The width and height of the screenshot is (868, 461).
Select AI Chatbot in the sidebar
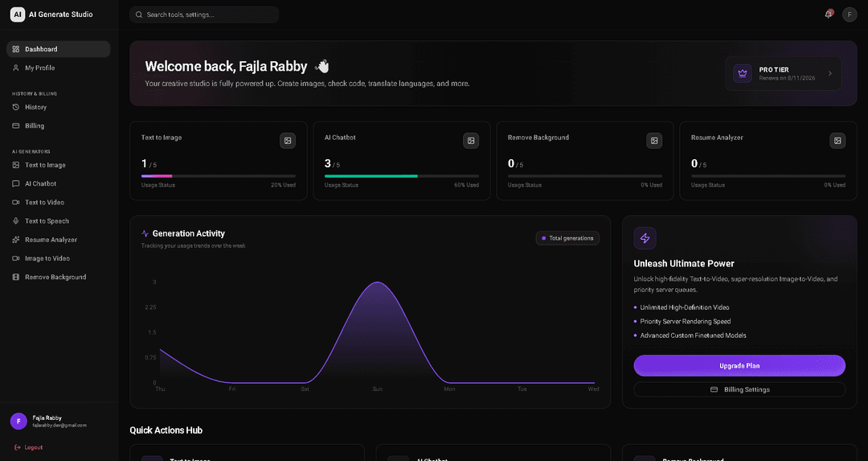[59, 184]
